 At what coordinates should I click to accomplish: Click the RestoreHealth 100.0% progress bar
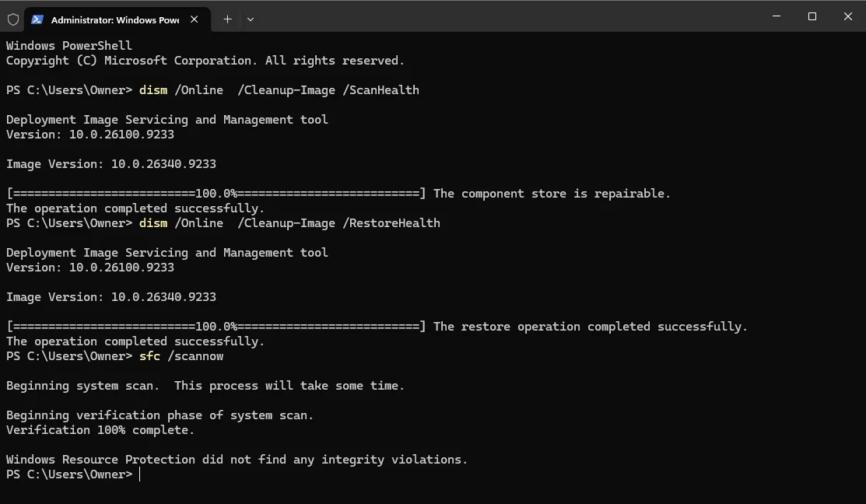click(216, 326)
